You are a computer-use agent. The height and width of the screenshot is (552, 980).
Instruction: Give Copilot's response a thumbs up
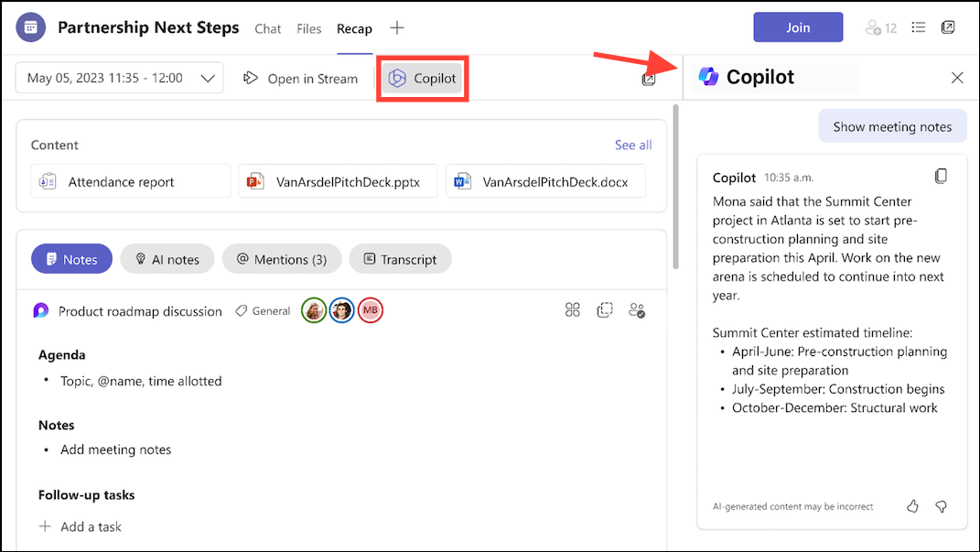click(911, 506)
